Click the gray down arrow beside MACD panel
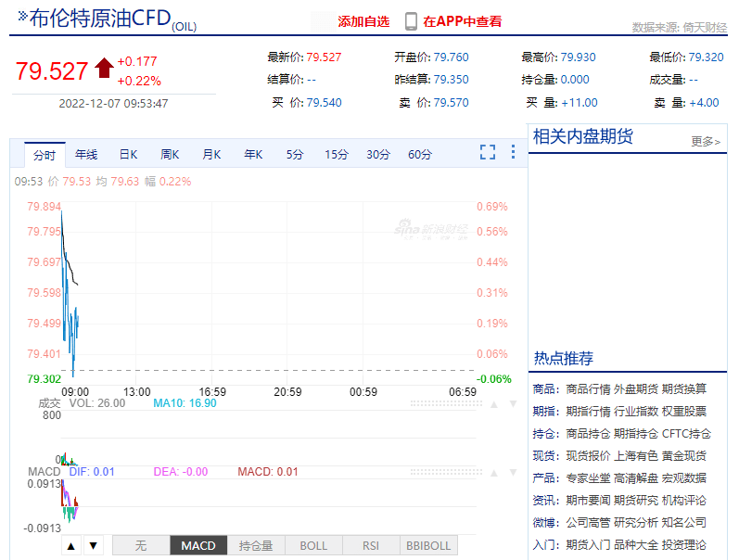Viewport: 739px width, 560px height. [514, 472]
